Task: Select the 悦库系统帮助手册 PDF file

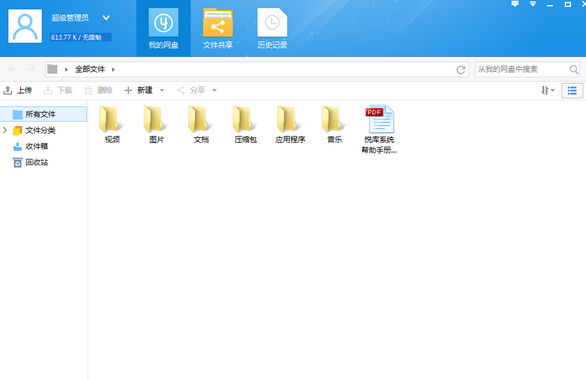Action: tap(379, 129)
